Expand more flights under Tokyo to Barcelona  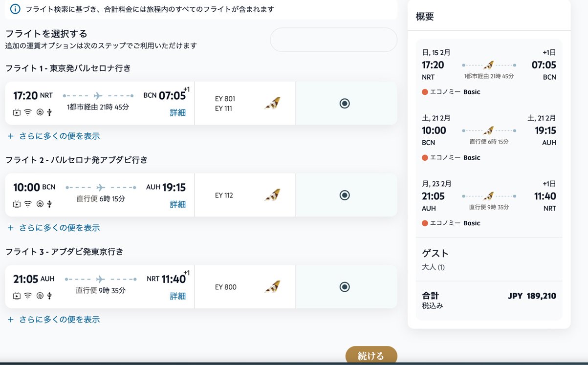pyautogui.click(x=54, y=136)
